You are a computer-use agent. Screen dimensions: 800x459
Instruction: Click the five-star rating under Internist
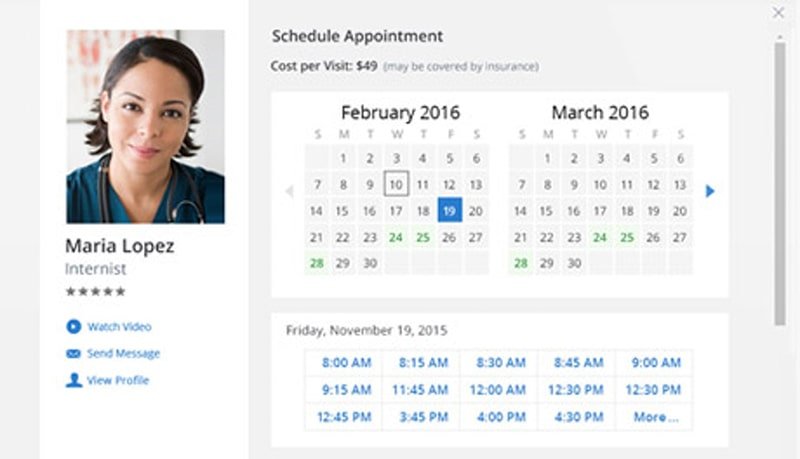pyautogui.click(x=95, y=292)
